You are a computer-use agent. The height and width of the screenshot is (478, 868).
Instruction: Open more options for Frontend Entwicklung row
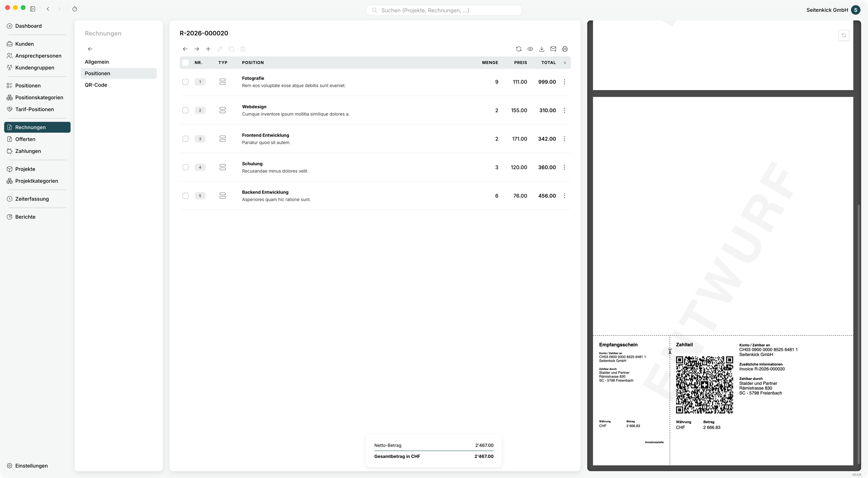point(565,139)
